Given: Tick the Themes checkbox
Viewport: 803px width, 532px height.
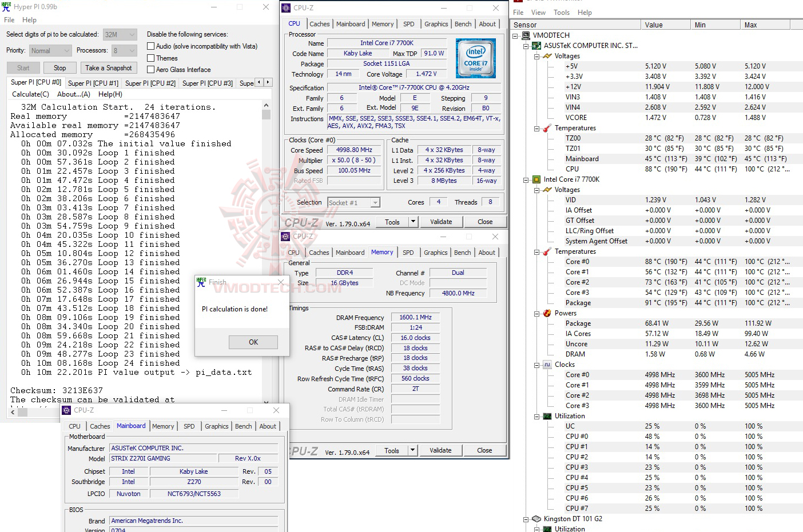Looking at the screenshot, I should (151, 58).
